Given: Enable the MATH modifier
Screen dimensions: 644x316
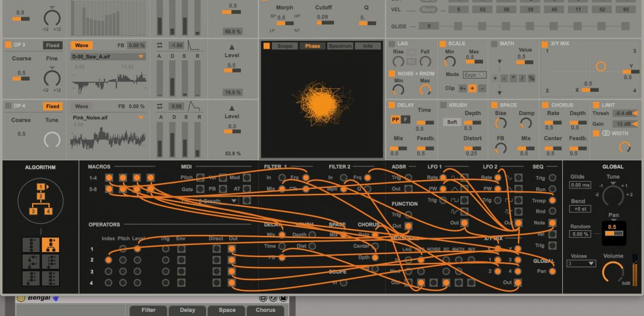Looking at the screenshot, I should pyautogui.click(x=494, y=44).
